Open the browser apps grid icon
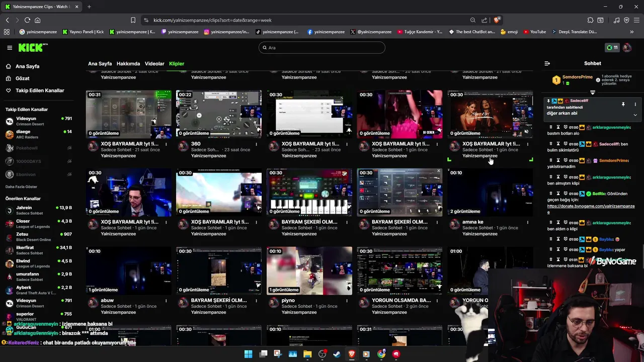644x362 pixels. (7, 32)
